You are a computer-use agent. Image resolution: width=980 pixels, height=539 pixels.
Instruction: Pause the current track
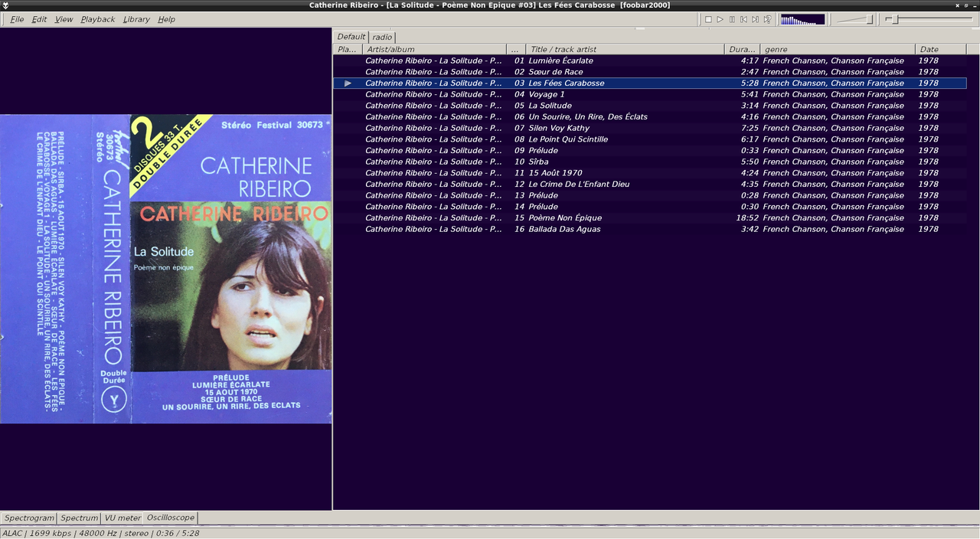(x=732, y=19)
